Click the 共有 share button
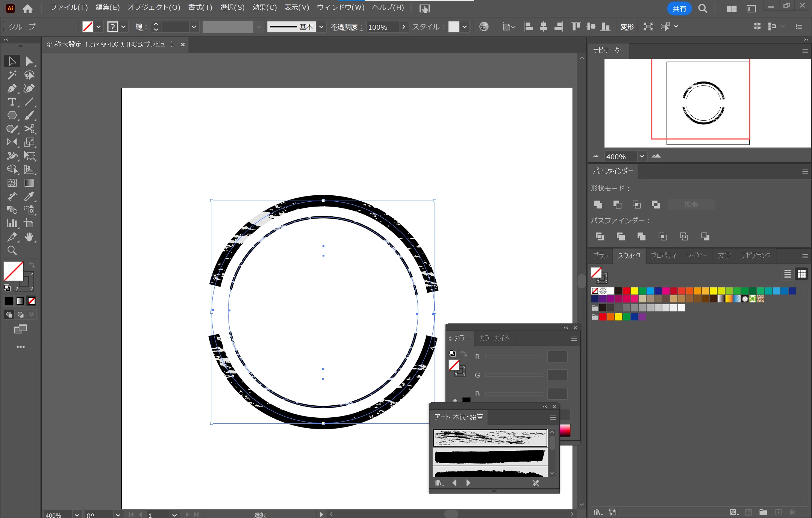The height and width of the screenshot is (518, 812). 679,8
